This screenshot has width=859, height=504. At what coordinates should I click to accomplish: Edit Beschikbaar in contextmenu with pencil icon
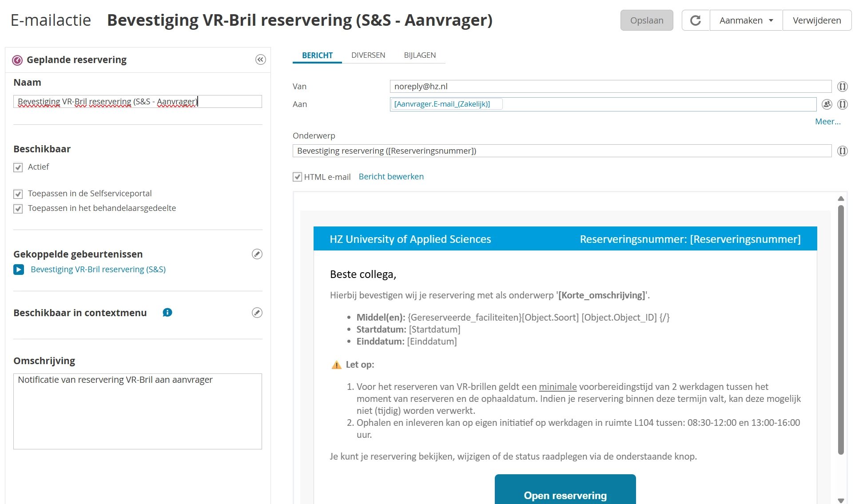coord(257,313)
